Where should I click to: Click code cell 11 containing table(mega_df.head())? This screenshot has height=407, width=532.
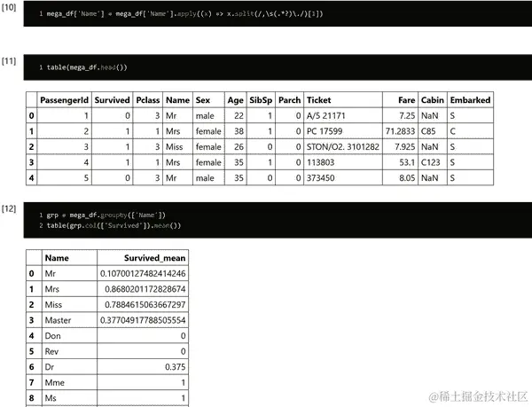(278, 67)
